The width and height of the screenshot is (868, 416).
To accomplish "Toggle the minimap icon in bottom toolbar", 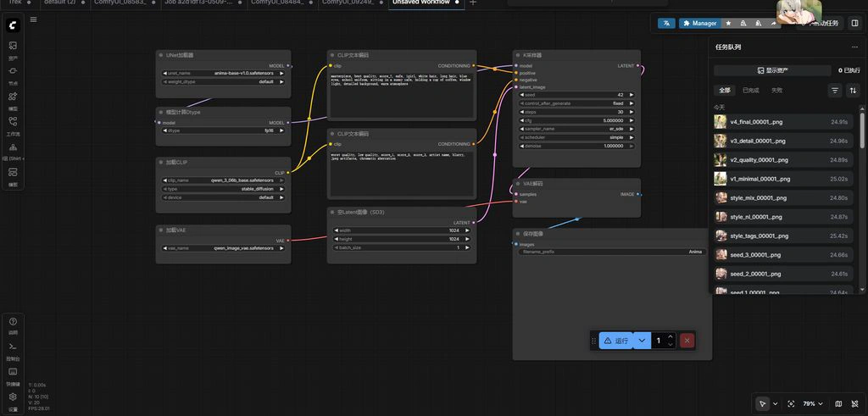I will [x=838, y=404].
